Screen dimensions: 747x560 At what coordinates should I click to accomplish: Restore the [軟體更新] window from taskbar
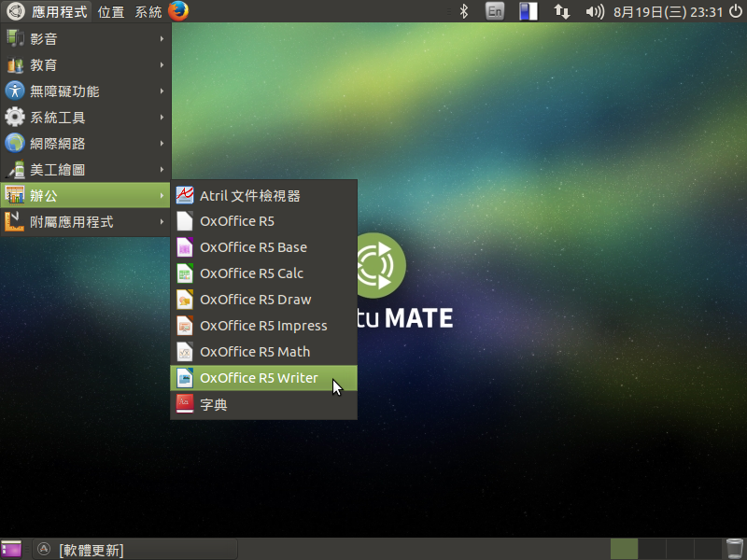(134, 550)
